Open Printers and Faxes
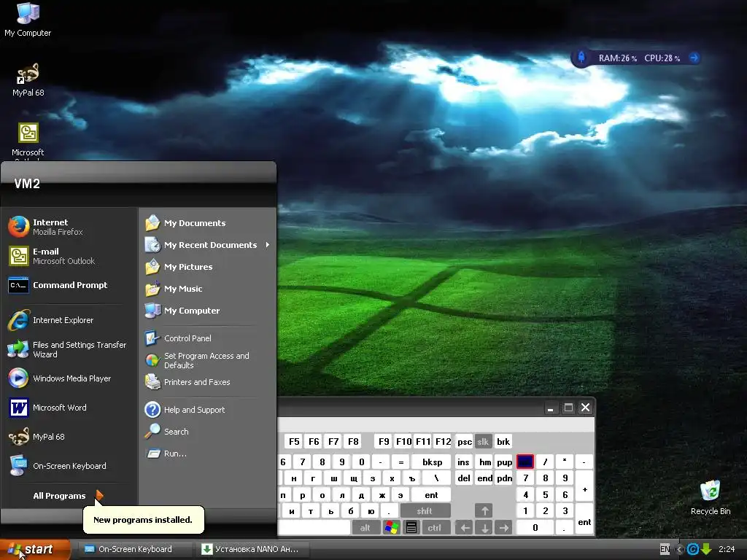The width and height of the screenshot is (747, 560). pyautogui.click(x=208, y=382)
